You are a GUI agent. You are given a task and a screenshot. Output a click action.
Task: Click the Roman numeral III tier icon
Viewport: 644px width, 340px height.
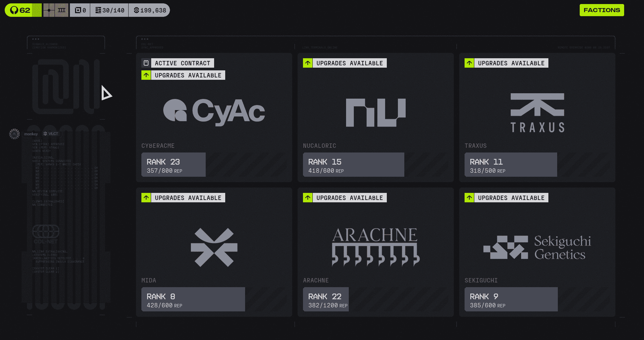point(62,10)
